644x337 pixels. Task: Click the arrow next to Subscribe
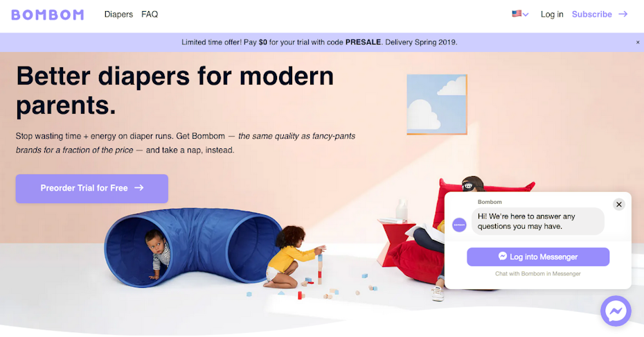[623, 14]
